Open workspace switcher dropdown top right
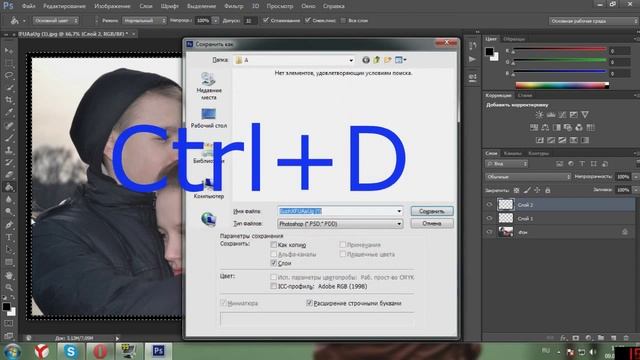Screen dimensions: 640x360 click(x=593, y=21)
